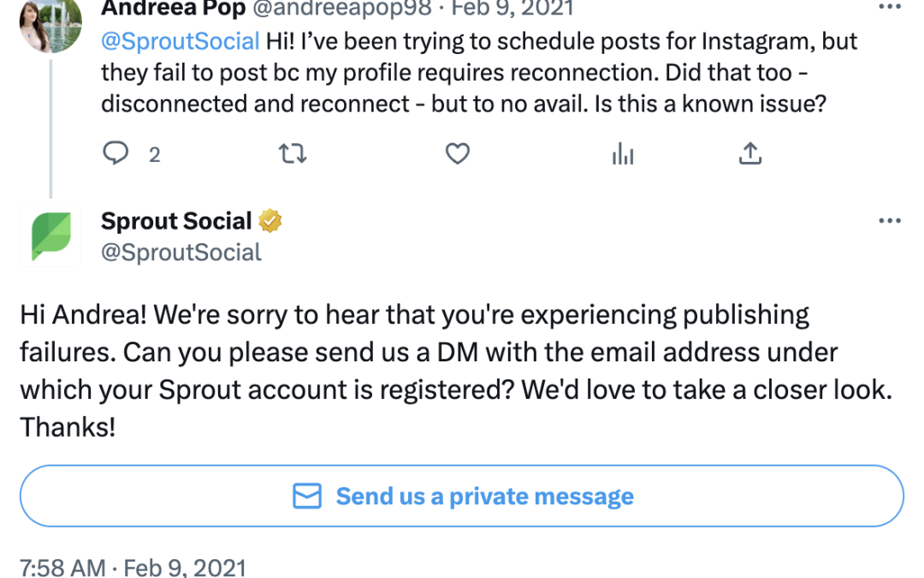Click the Sprout Social display name

pyautogui.click(x=176, y=221)
